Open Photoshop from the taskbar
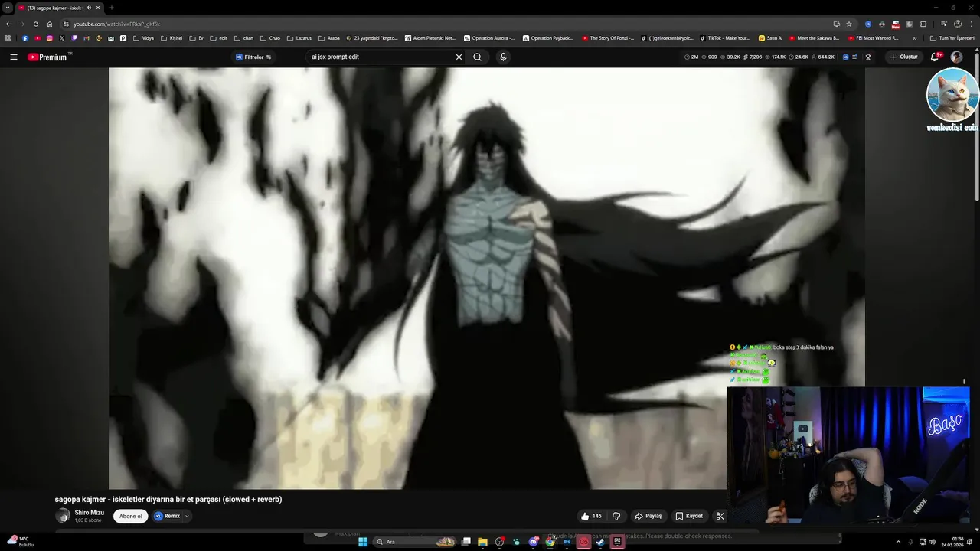This screenshot has width=980, height=551. coord(567,542)
